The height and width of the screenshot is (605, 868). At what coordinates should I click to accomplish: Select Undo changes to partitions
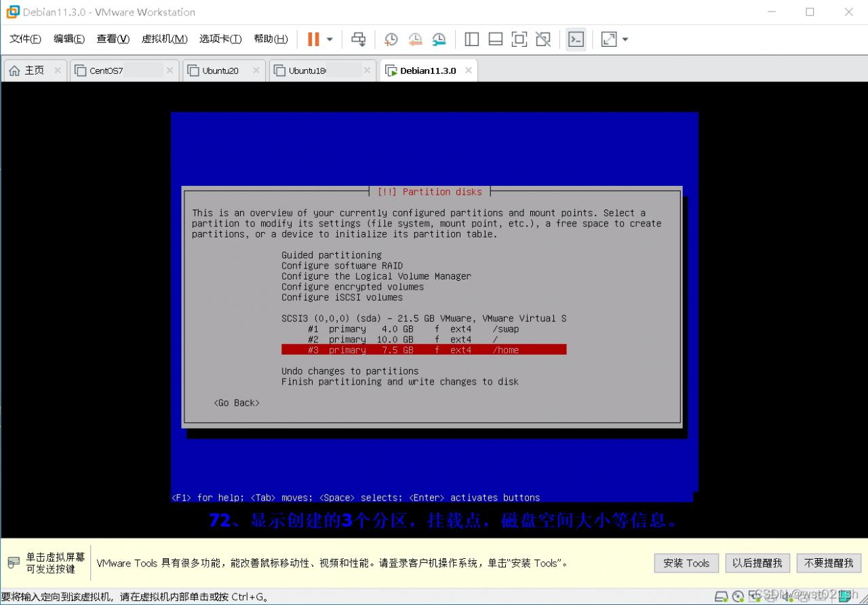coord(350,371)
